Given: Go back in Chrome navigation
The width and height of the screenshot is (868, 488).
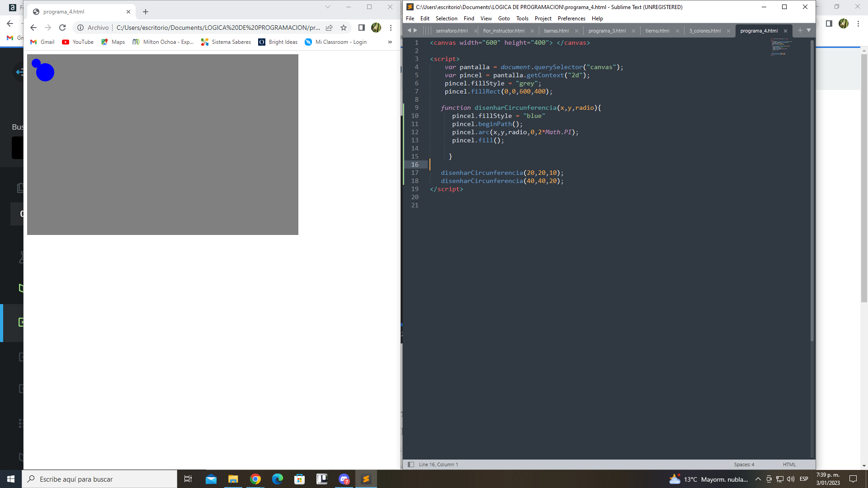Looking at the screenshot, I should pos(33,28).
